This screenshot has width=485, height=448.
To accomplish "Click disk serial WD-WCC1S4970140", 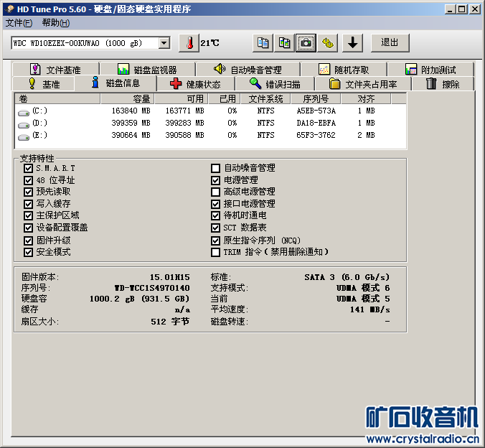I will pyautogui.click(x=152, y=288).
